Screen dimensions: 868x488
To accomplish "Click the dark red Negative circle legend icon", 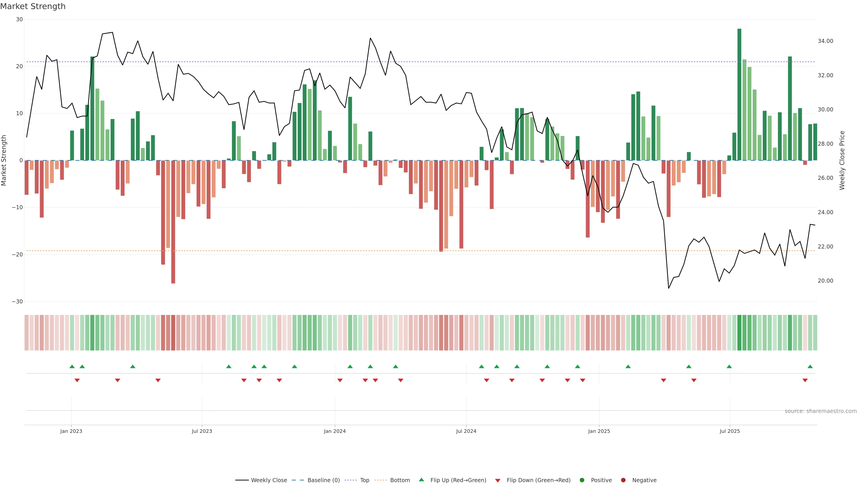I will click(623, 480).
